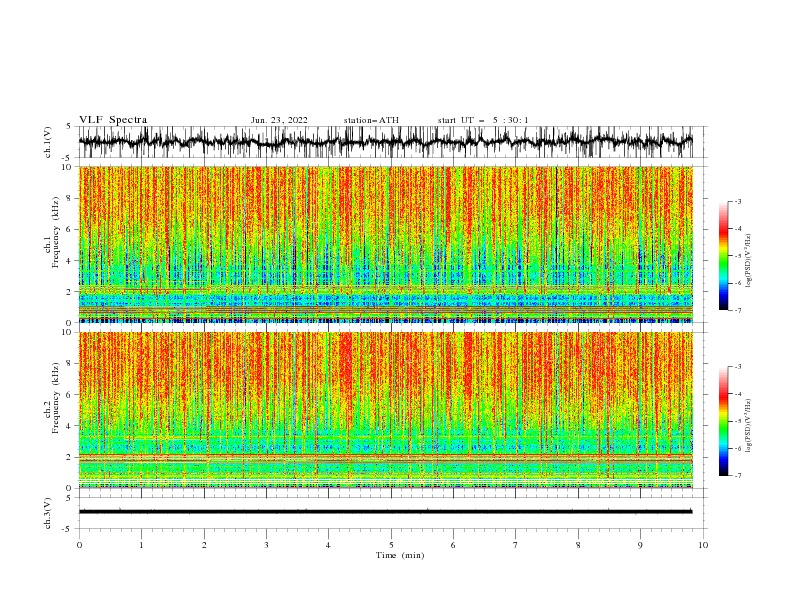792x612 pixels.
Task: Click the ch.1 spectrogram color scale bar
Action: (x=723, y=256)
